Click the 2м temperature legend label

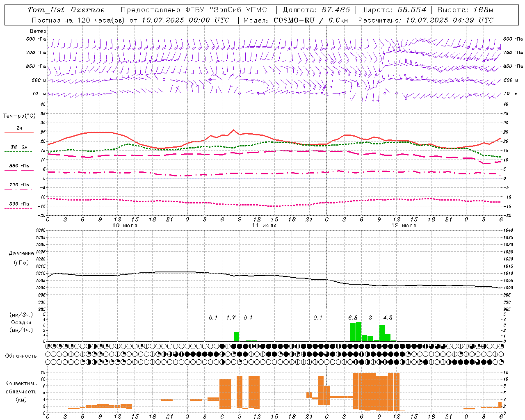[x=19, y=128]
